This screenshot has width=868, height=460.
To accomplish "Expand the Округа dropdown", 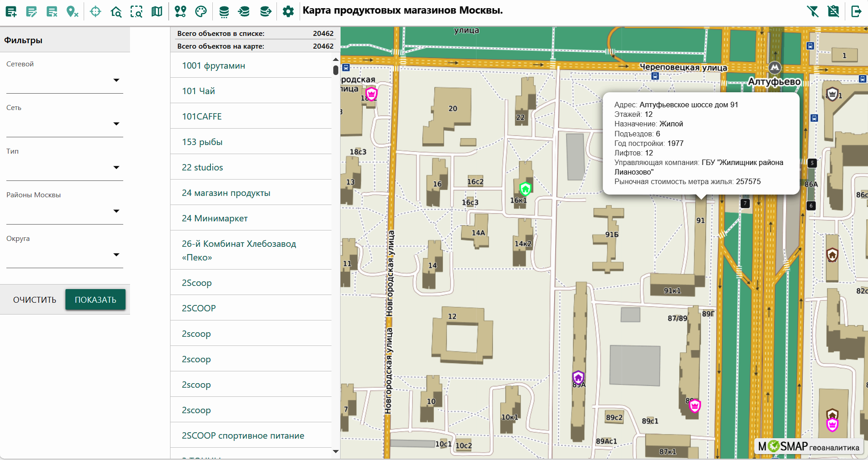I will (116, 255).
